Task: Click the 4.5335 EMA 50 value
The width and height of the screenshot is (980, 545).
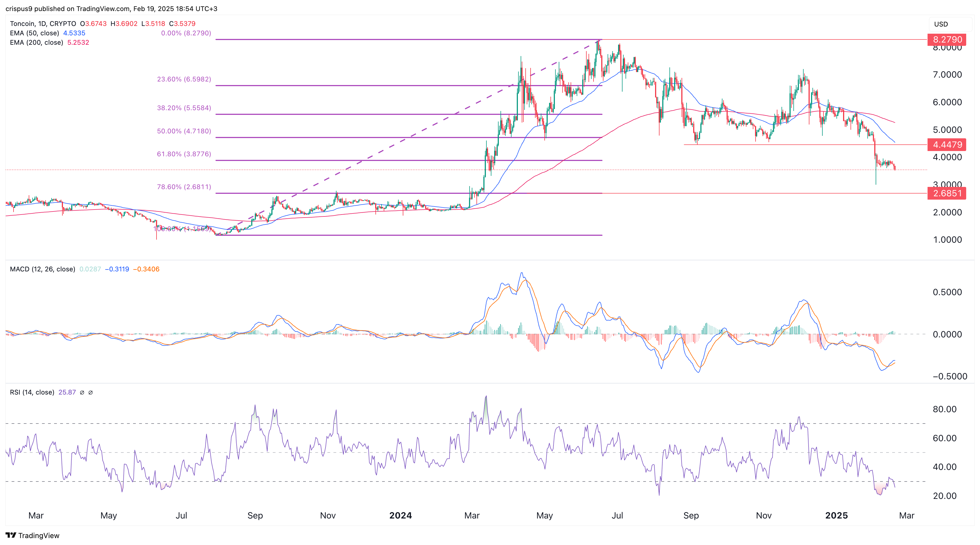Action: (x=74, y=33)
